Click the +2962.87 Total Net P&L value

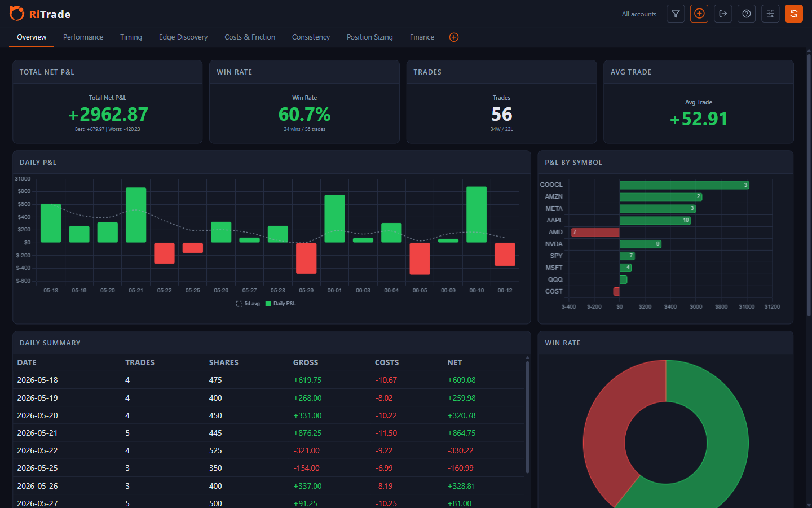[x=108, y=115]
